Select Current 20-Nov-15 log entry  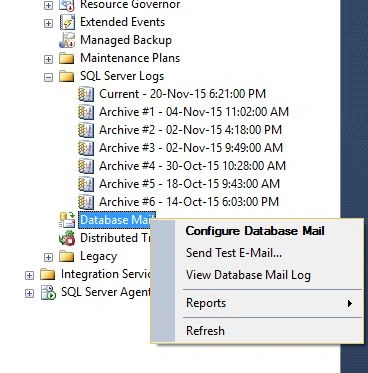(x=182, y=94)
